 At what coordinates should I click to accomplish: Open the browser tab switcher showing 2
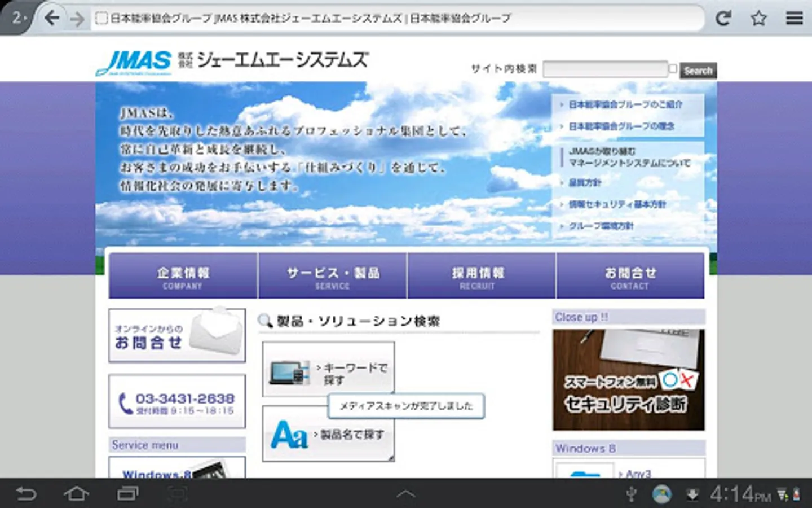(x=19, y=18)
